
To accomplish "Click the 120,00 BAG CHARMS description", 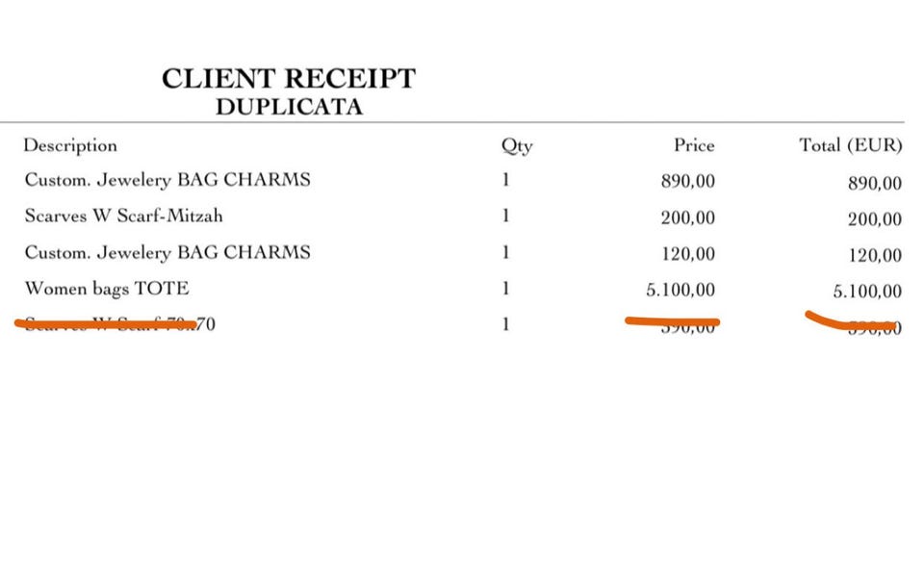I will coord(167,252).
